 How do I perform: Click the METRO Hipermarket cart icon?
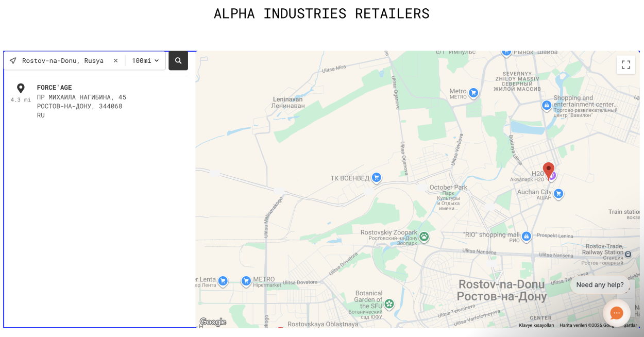point(246,281)
